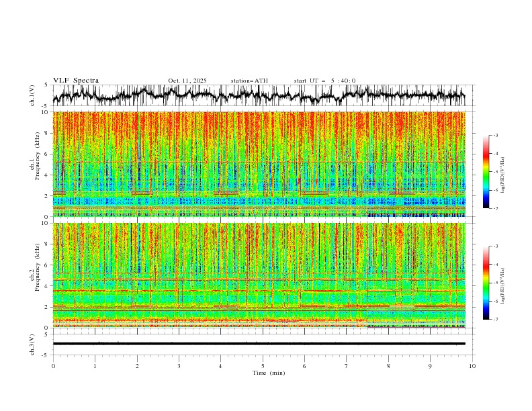This screenshot has width=532, height=411.
Task: Select the date text "Oct. 11, 2025"
Action: point(187,81)
